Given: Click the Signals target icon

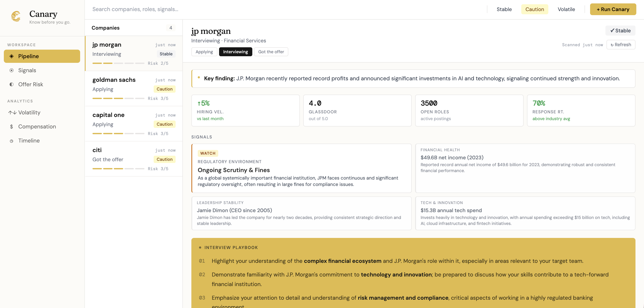Looking at the screenshot, I should [x=12, y=70].
